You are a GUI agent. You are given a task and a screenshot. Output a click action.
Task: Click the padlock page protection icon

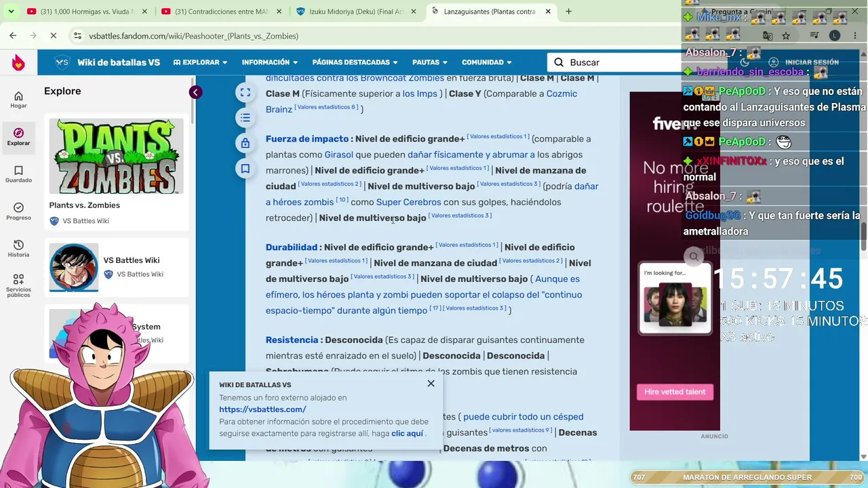pos(245,143)
